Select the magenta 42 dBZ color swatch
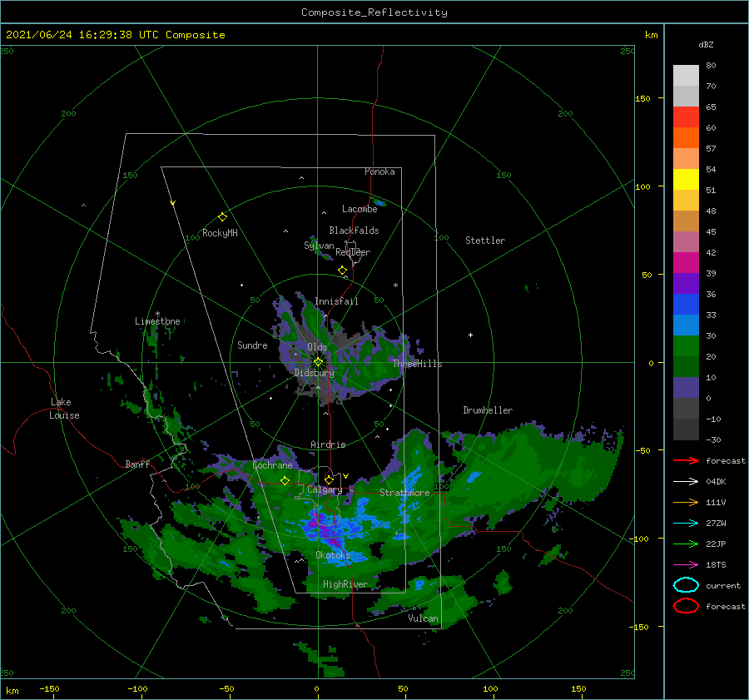The width and height of the screenshot is (749, 700). click(x=686, y=263)
